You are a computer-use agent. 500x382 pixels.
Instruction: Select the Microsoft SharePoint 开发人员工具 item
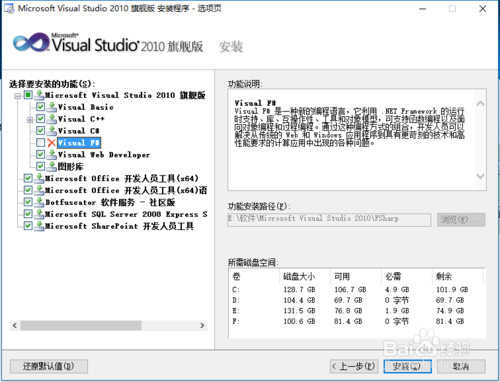pyautogui.click(x=119, y=226)
